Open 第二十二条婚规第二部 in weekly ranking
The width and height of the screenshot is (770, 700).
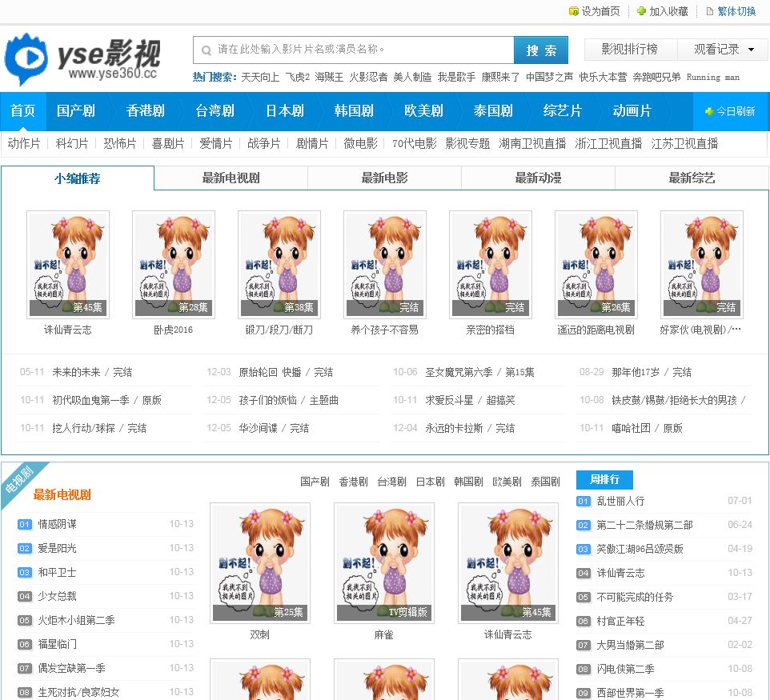[644, 525]
